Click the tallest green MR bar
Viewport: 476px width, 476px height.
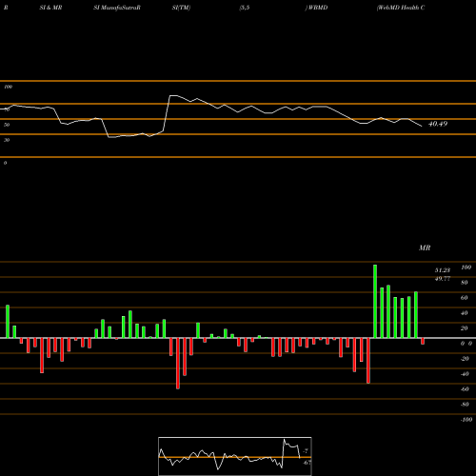375,301
